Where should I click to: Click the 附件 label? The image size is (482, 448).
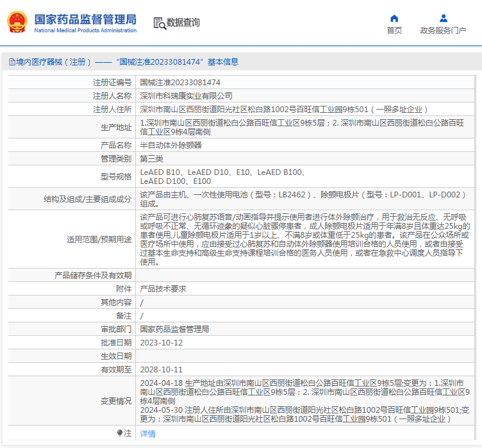point(124,288)
